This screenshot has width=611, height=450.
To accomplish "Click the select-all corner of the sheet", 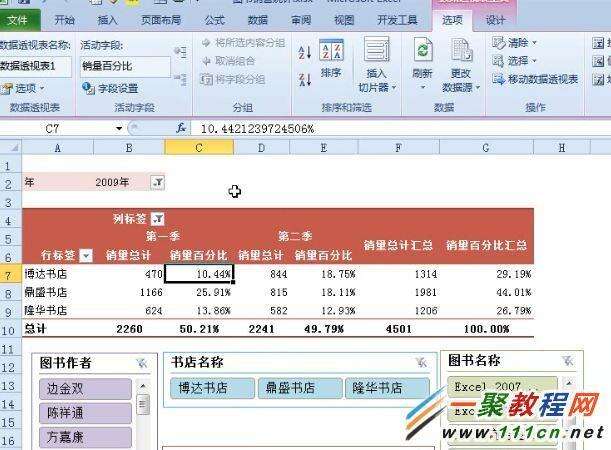I will pos(11,148).
